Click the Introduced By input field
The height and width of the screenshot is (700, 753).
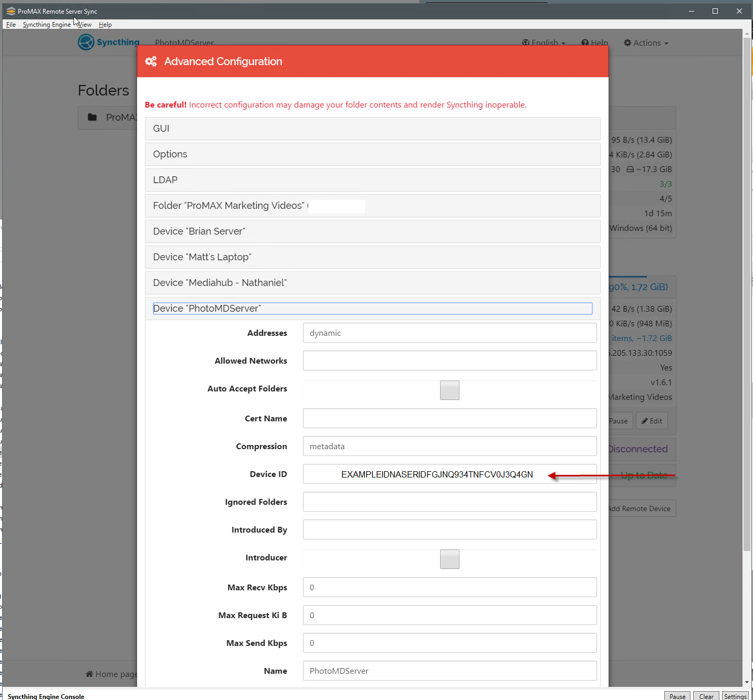point(449,529)
